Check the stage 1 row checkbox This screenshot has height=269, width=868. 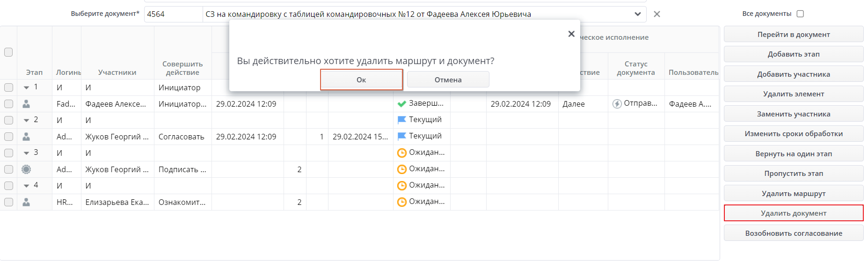tap(8, 87)
